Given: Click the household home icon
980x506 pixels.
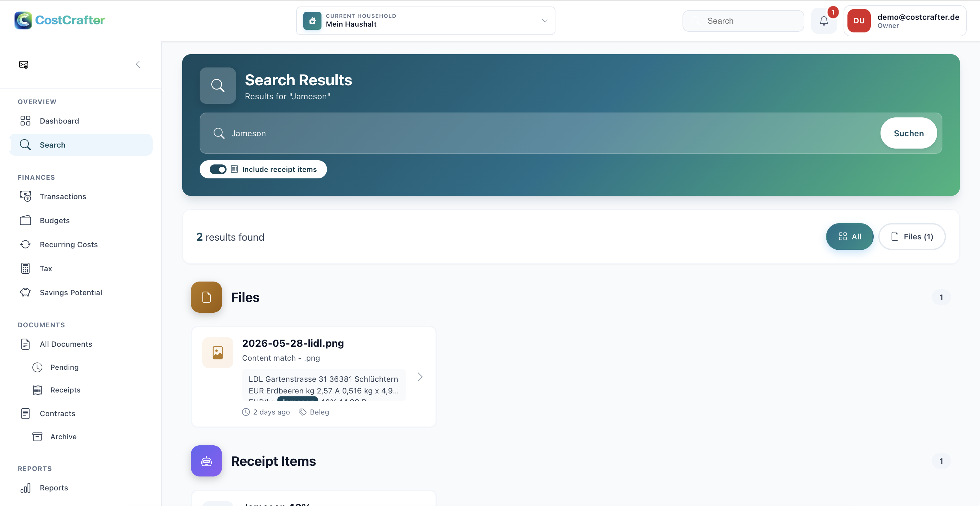Looking at the screenshot, I should [312, 20].
